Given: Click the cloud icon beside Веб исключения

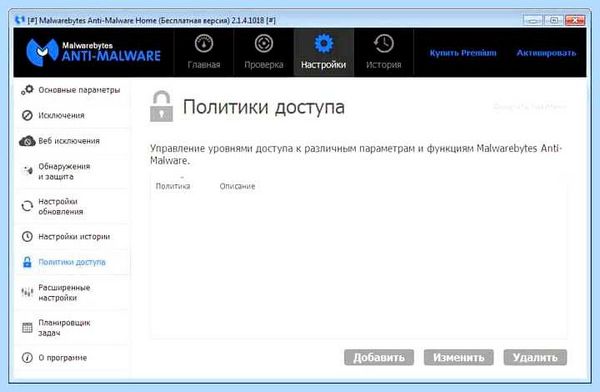Looking at the screenshot, I should [x=27, y=141].
